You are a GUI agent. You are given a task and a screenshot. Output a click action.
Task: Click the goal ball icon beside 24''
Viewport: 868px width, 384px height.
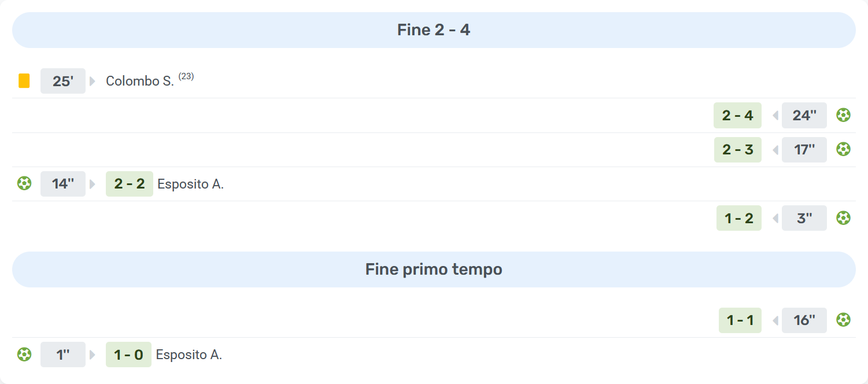click(843, 115)
